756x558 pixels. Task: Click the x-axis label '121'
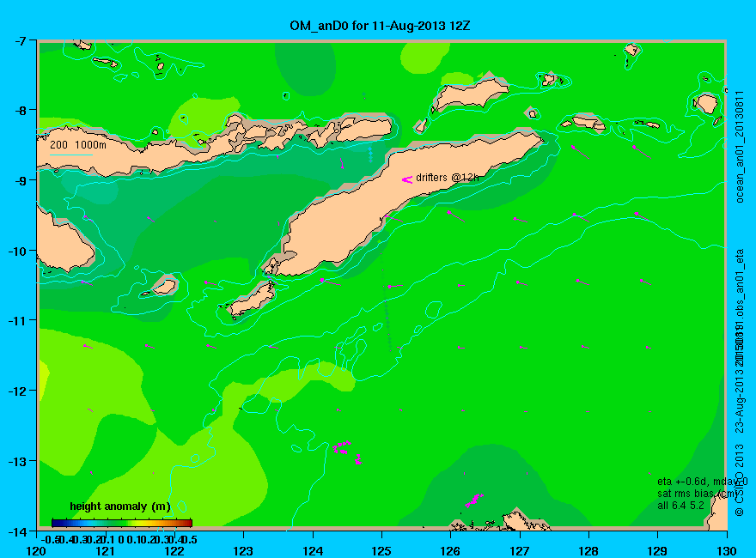point(106,551)
